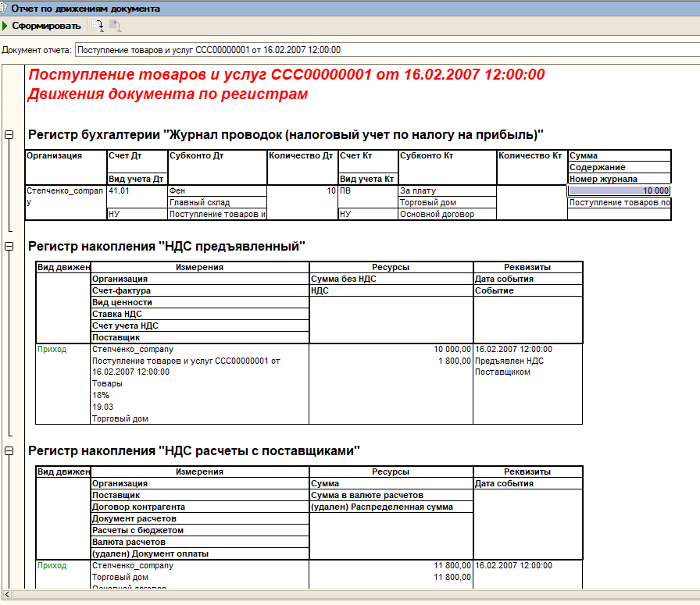This screenshot has height=605, width=700.
Task: Click the Сумма в валюте расчетов header
Action: (391, 495)
